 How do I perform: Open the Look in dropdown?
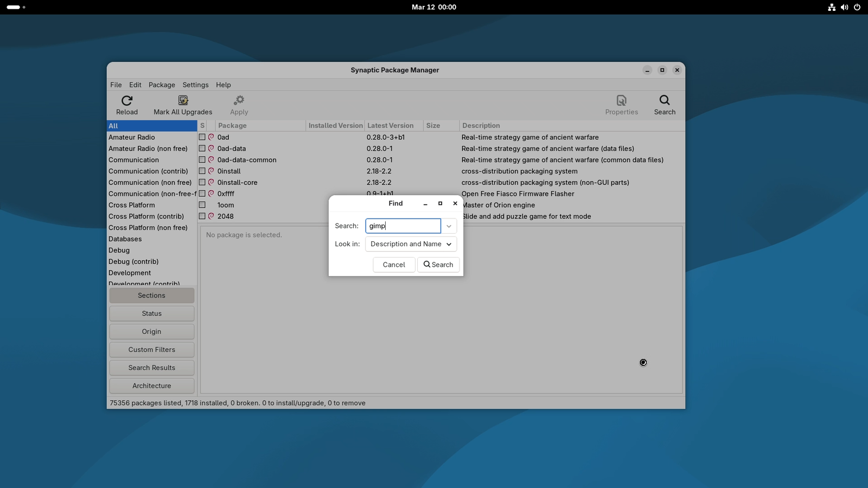(411, 244)
